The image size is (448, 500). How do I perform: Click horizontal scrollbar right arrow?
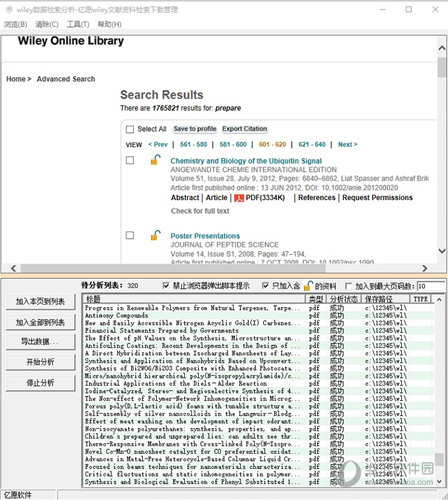click(425, 268)
